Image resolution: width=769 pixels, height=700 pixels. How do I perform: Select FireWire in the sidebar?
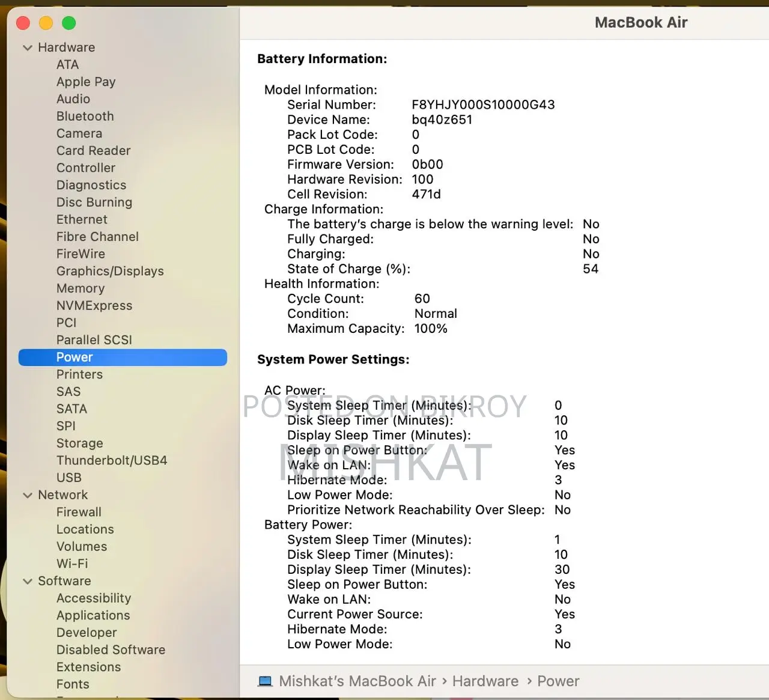pos(81,254)
